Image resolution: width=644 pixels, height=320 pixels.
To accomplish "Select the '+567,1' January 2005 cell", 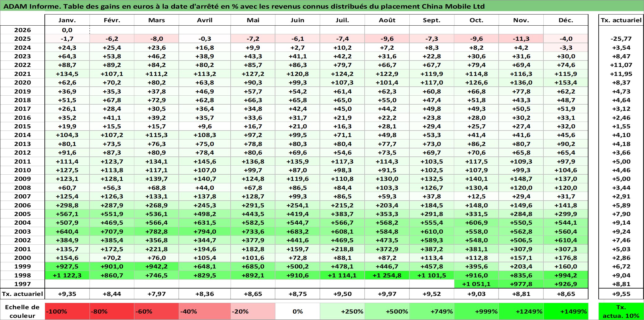I will point(67,214).
